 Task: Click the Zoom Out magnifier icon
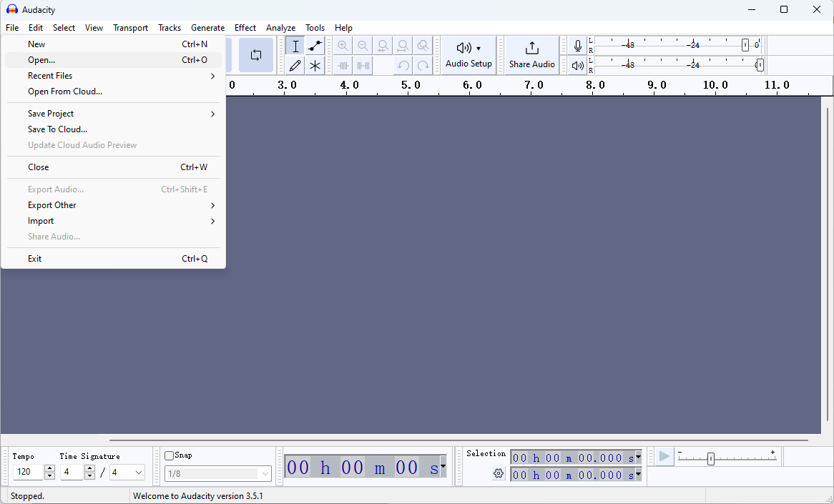click(363, 46)
